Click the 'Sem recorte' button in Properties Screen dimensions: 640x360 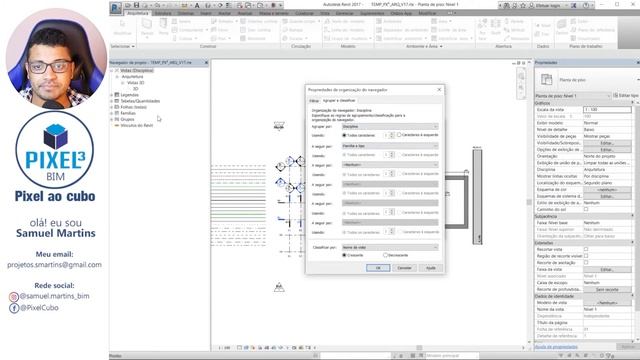[x=607, y=289]
